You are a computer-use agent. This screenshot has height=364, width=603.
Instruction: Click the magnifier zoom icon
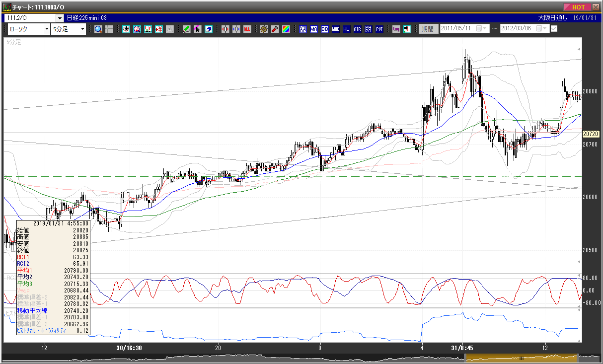pyautogui.click(x=98, y=29)
